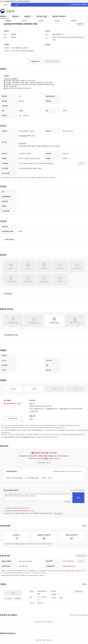Click the 열람제한 button

(18, 598)
